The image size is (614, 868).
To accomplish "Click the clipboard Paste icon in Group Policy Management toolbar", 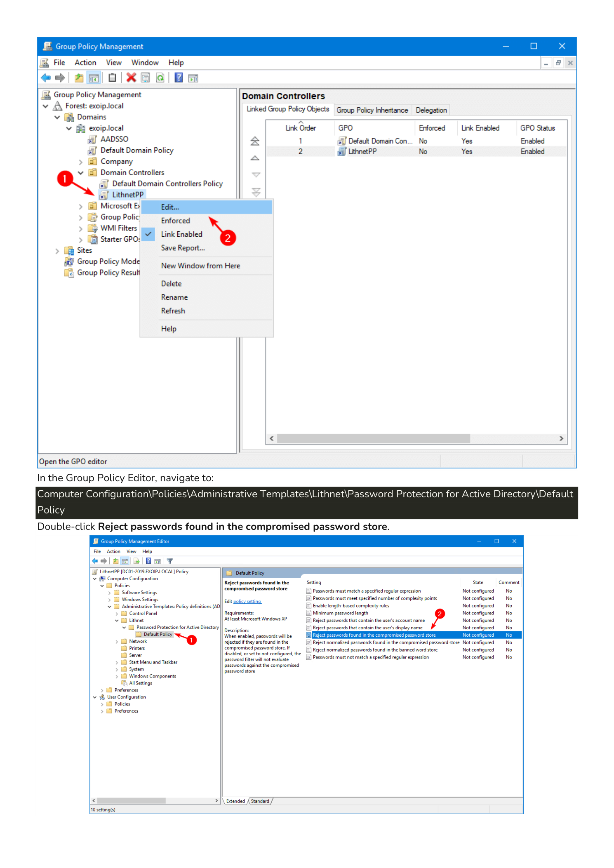I will pos(112,78).
